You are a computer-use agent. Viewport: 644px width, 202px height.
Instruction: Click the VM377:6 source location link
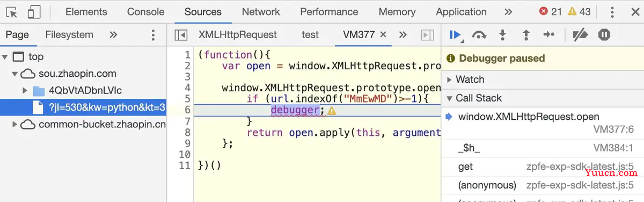[614, 129]
